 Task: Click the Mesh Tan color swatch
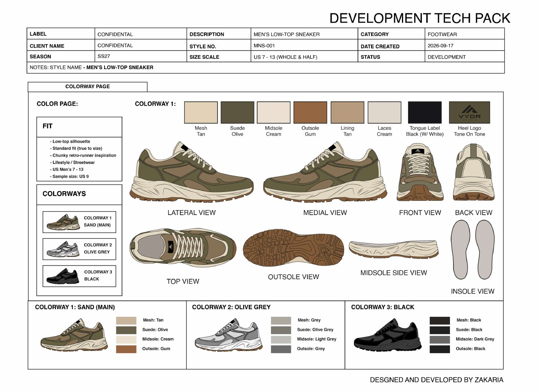[201, 112]
